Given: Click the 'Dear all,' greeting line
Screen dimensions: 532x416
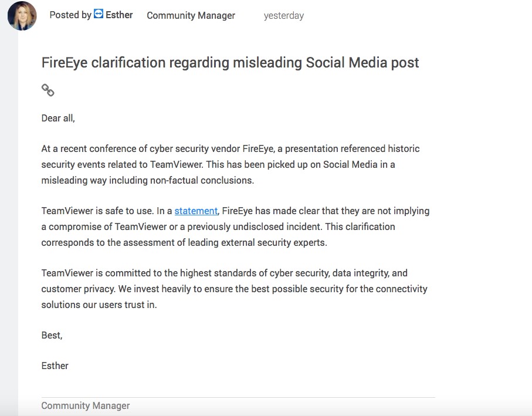Looking at the screenshot, I should click(58, 118).
